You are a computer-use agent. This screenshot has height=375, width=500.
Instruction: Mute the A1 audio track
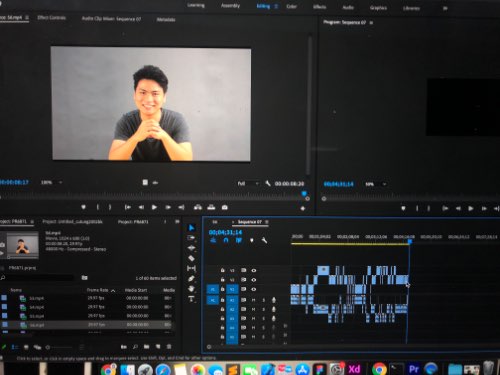pyautogui.click(x=253, y=300)
